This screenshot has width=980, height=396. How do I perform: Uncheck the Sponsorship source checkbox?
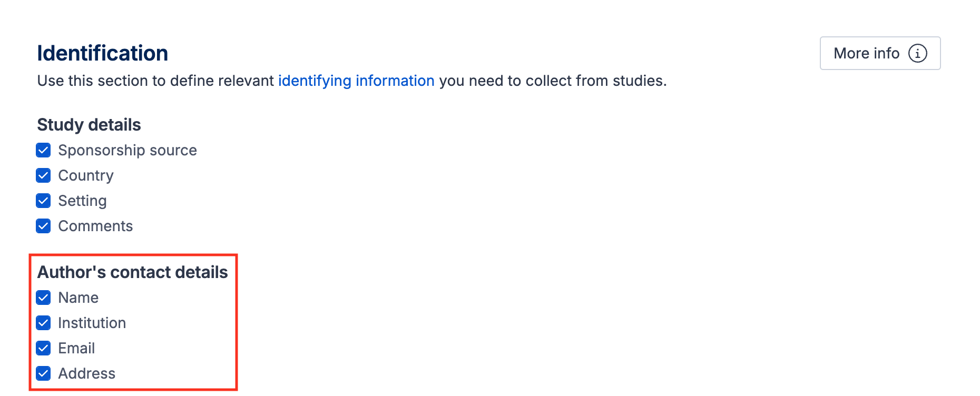[x=43, y=150]
